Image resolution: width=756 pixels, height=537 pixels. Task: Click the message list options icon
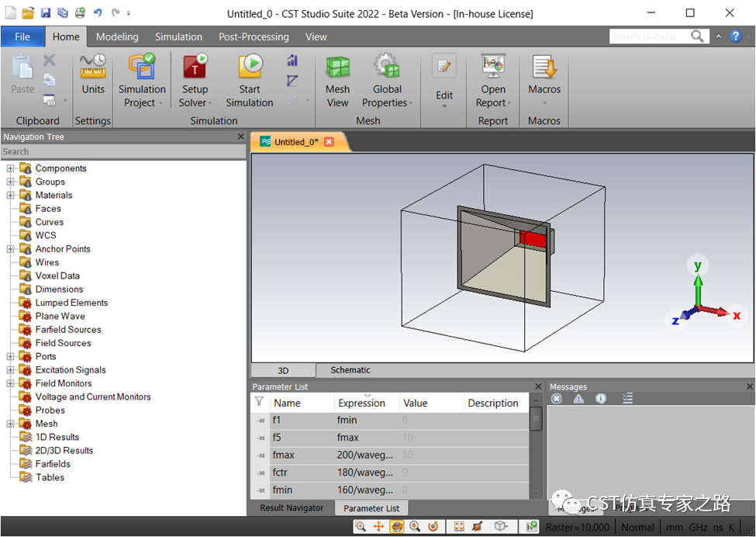pos(627,398)
